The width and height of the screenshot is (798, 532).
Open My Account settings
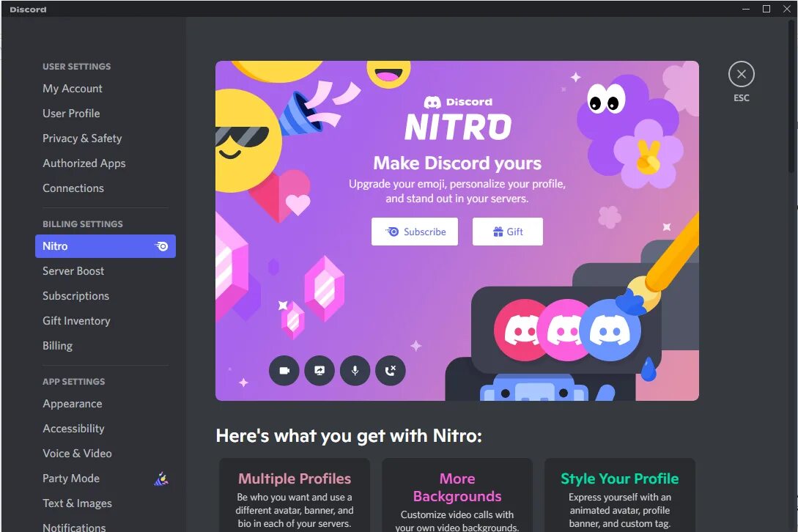point(106,89)
